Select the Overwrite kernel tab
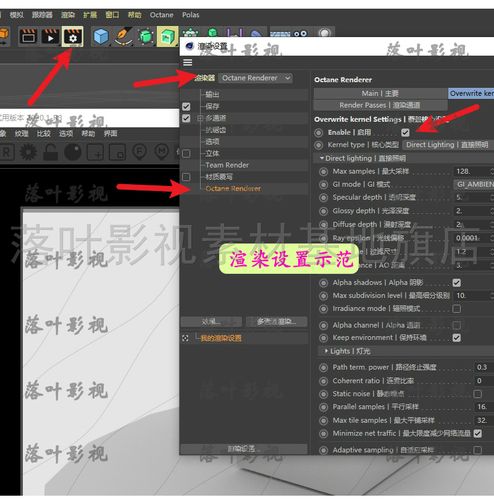 [x=471, y=94]
